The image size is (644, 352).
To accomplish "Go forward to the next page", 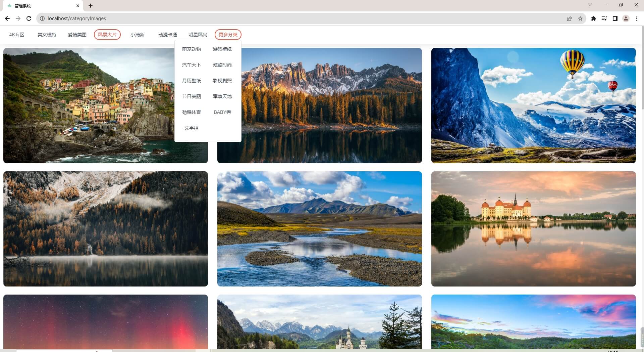I will point(18,18).
